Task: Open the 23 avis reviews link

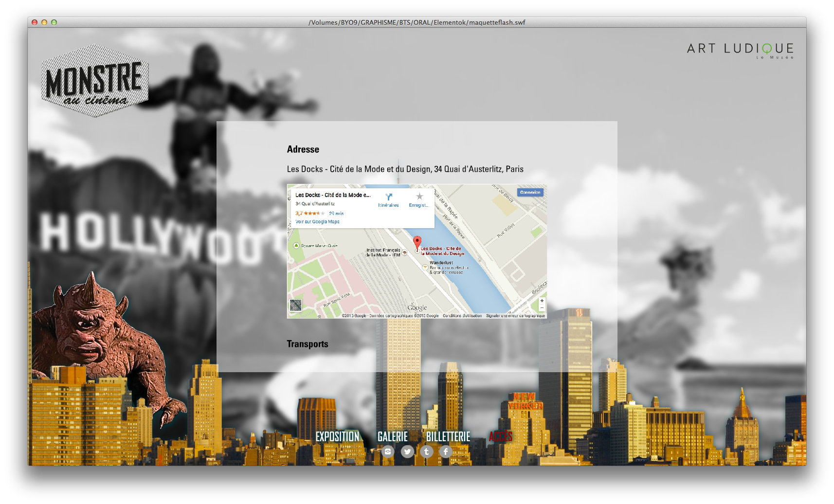Action: click(336, 214)
